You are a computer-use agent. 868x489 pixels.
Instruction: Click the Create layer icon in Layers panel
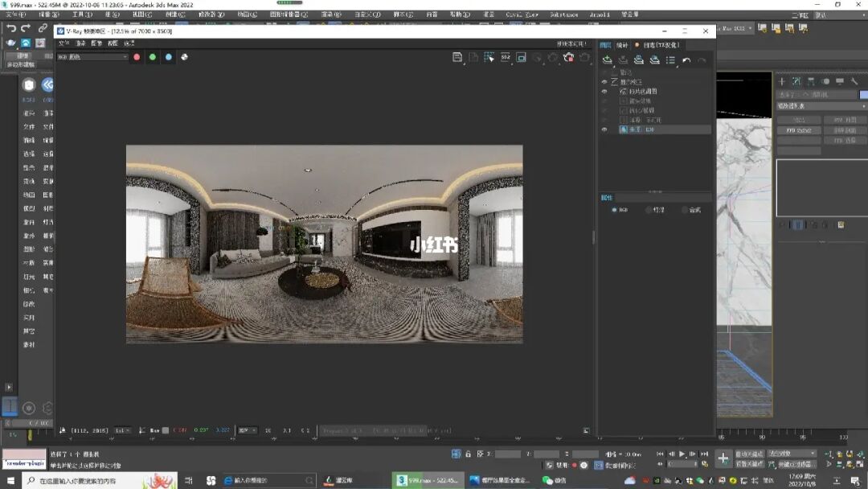click(608, 60)
